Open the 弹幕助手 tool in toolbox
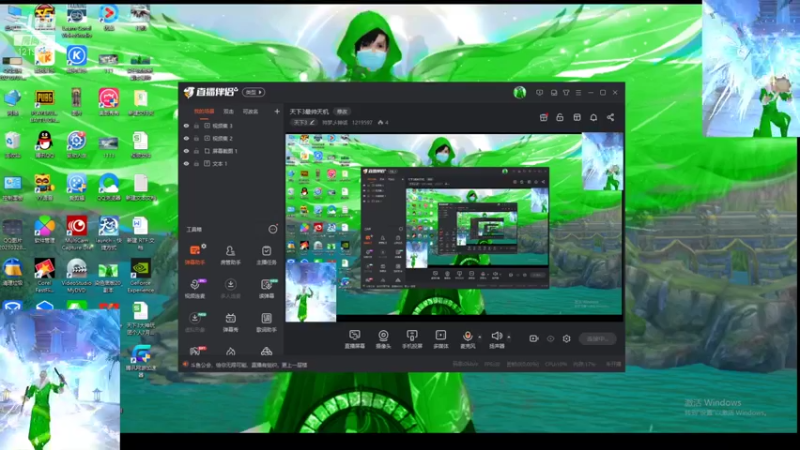The width and height of the screenshot is (800, 450). coord(195,254)
